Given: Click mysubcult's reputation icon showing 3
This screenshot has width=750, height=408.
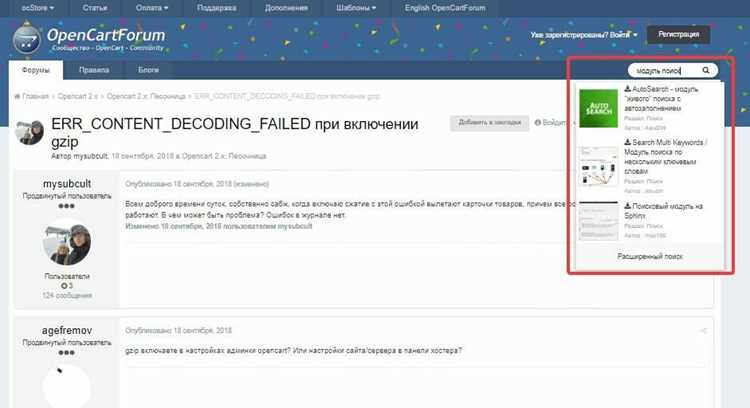Looking at the screenshot, I should 66,286.
